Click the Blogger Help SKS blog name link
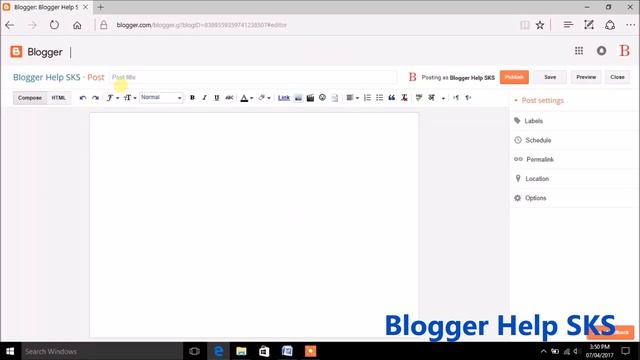The image size is (640, 360). coord(47,77)
